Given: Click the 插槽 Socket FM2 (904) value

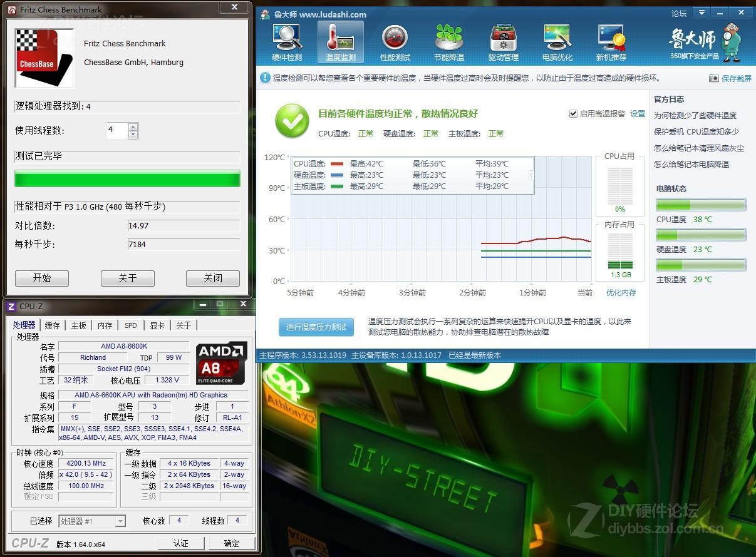Looking at the screenshot, I should [x=124, y=369].
